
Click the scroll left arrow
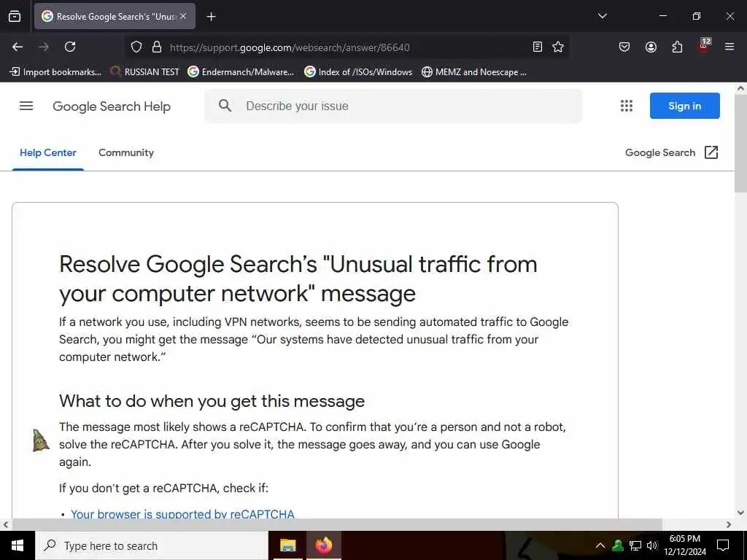[6, 524]
